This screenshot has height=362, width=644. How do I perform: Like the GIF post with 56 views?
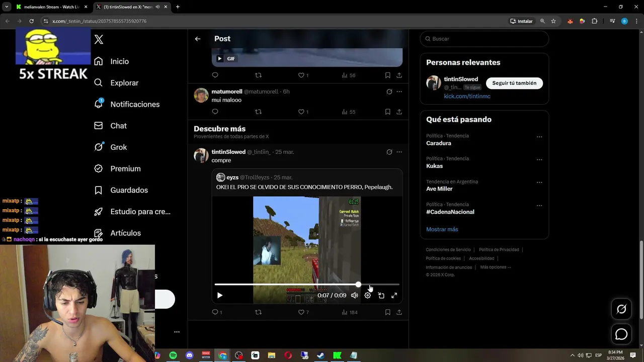tap(303, 75)
